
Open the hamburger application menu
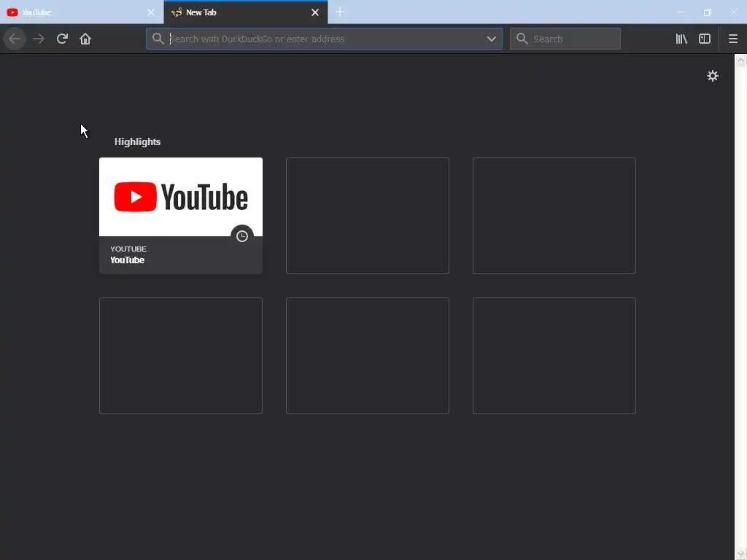coord(732,39)
